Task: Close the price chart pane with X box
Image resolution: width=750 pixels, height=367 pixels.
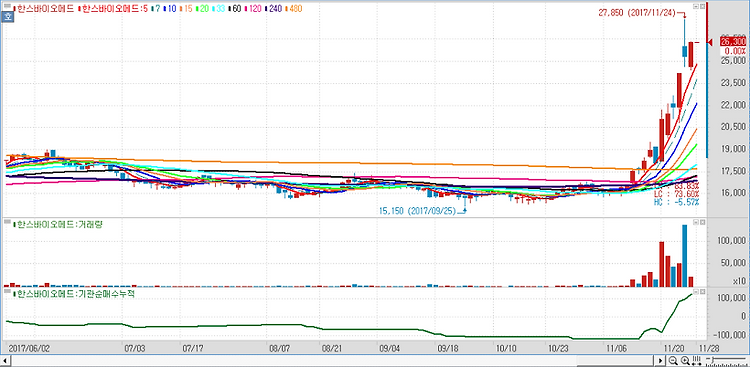Action: tap(702, 6)
